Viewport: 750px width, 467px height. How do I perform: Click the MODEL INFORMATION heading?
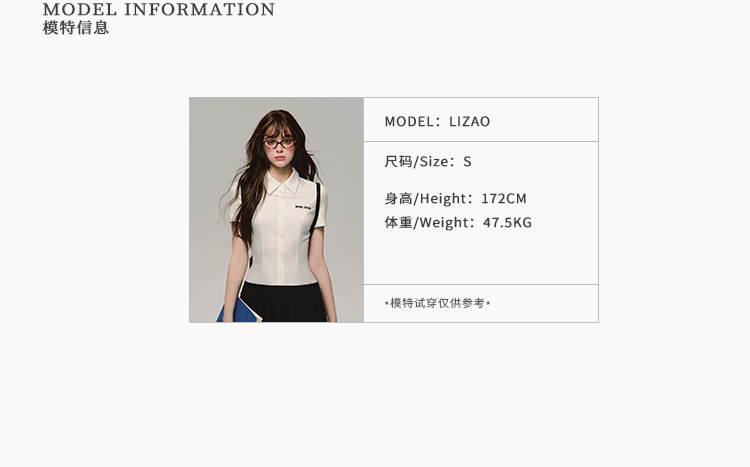tap(159, 9)
